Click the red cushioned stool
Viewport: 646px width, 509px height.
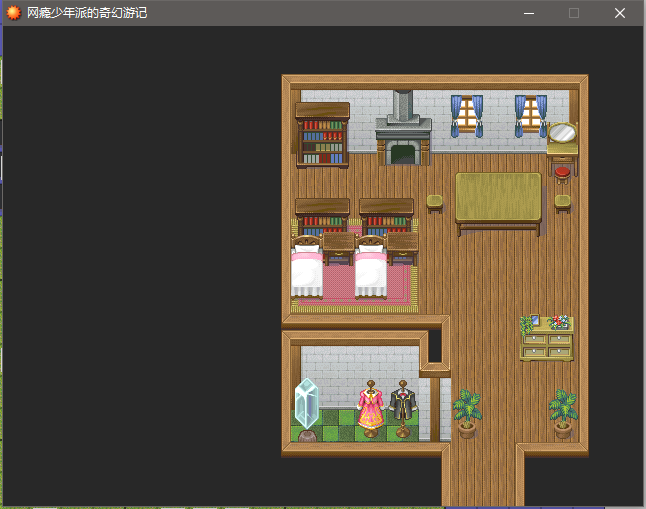562,175
